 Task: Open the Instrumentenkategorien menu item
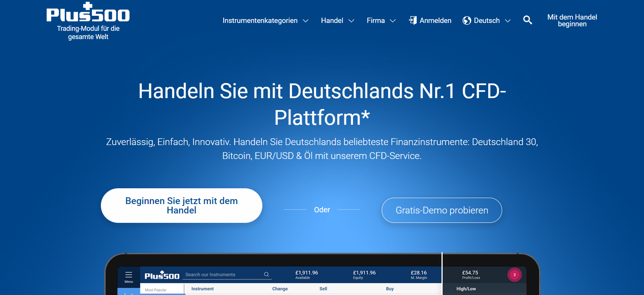pyautogui.click(x=260, y=21)
